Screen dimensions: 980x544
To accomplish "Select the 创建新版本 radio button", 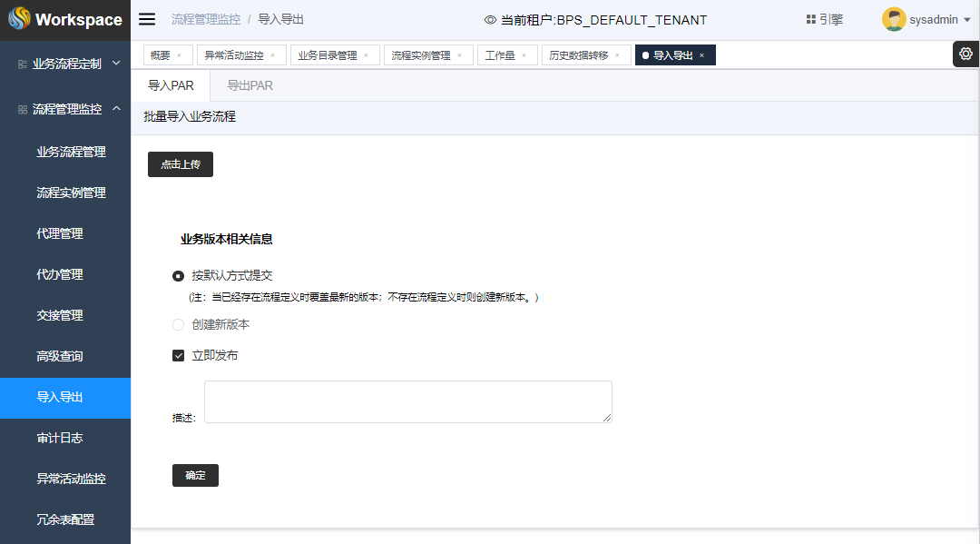I will (x=179, y=324).
